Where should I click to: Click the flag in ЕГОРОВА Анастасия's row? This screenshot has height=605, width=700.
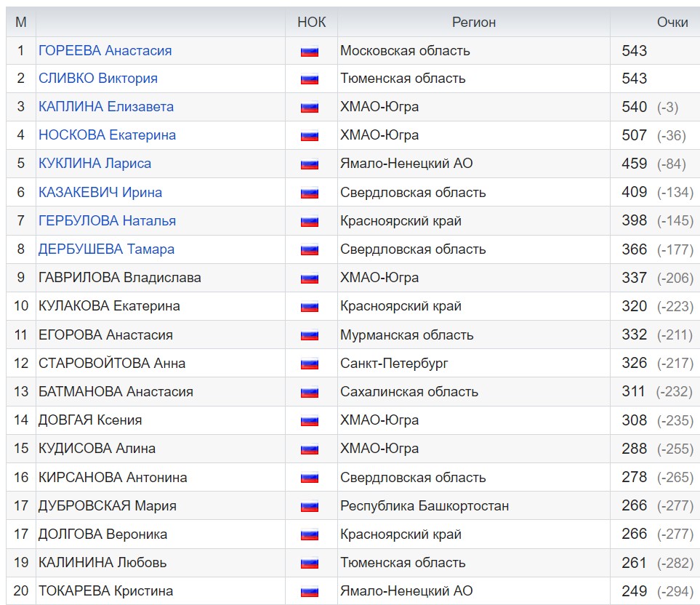click(310, 335)
